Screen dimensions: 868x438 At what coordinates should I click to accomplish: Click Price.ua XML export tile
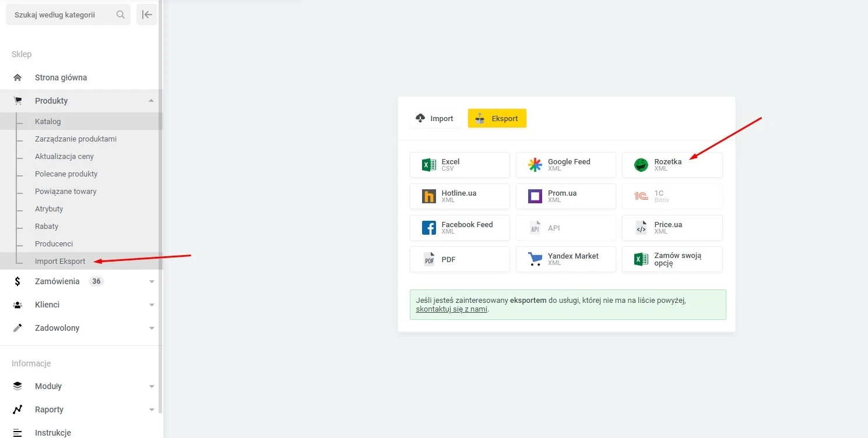tap(672, 228)
